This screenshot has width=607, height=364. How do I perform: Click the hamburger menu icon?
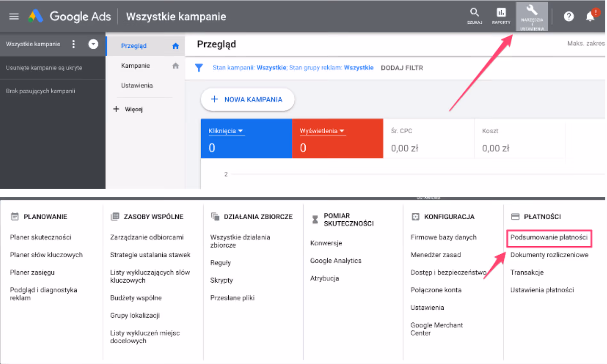(14, 16)
